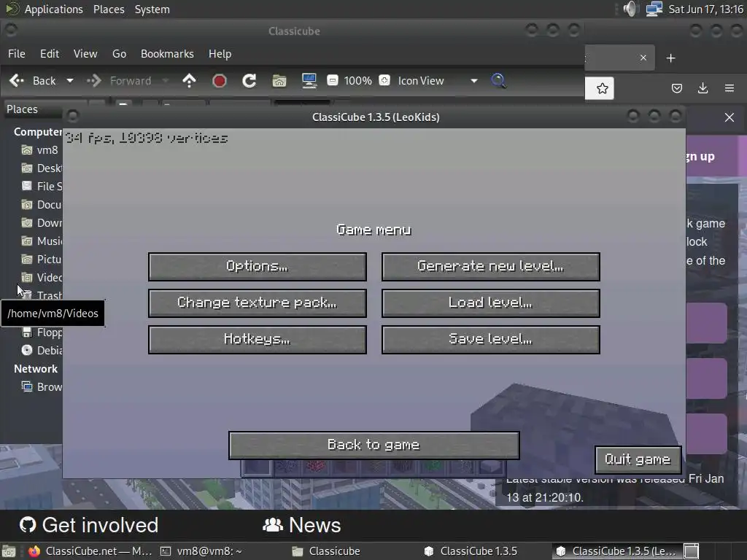Select vm8 home in Places sidebar
The width and height of the screenshot is (747, 560).
pos(41,150)
